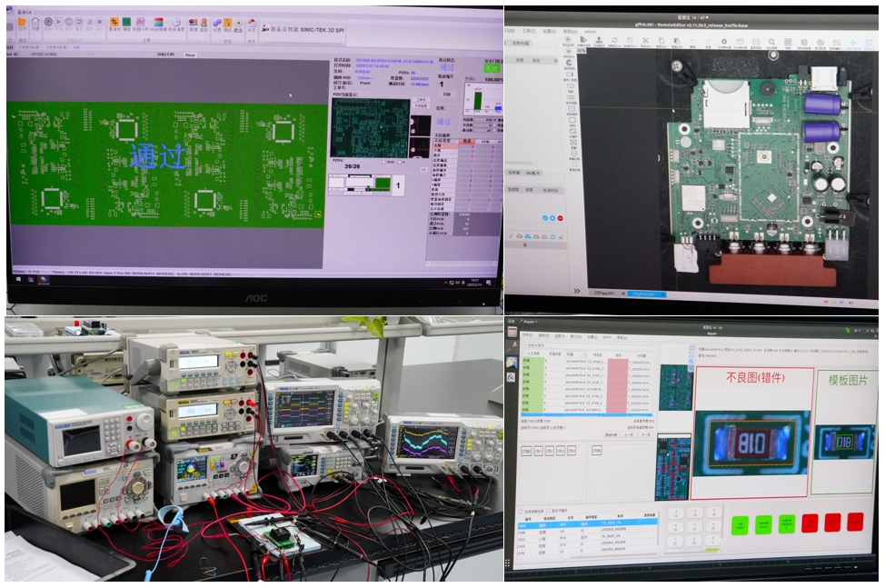885x588 pixels.
Task: Click the clock icon in SPI toolbar
Action: [x=175, y=23]
